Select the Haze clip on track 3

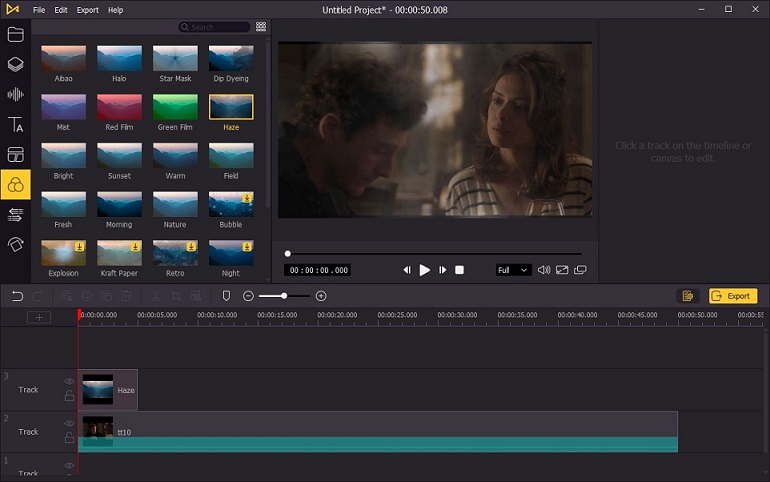[x=108, y=390]
